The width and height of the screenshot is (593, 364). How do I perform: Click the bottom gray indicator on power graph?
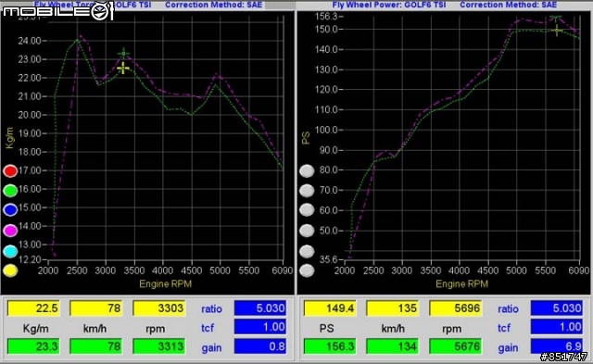click(x=307, y=270)
